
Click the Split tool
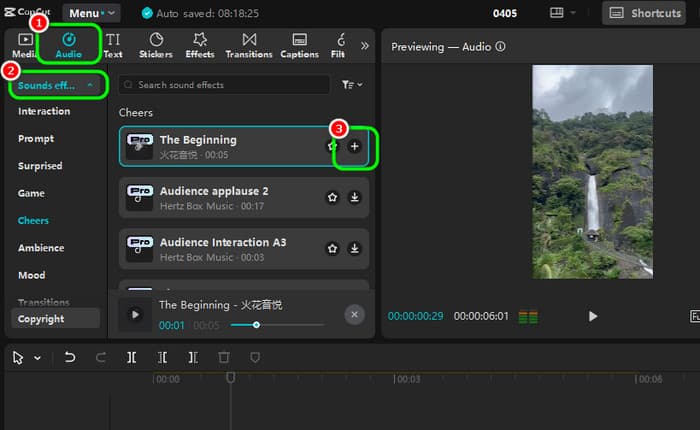pos(131,357)
